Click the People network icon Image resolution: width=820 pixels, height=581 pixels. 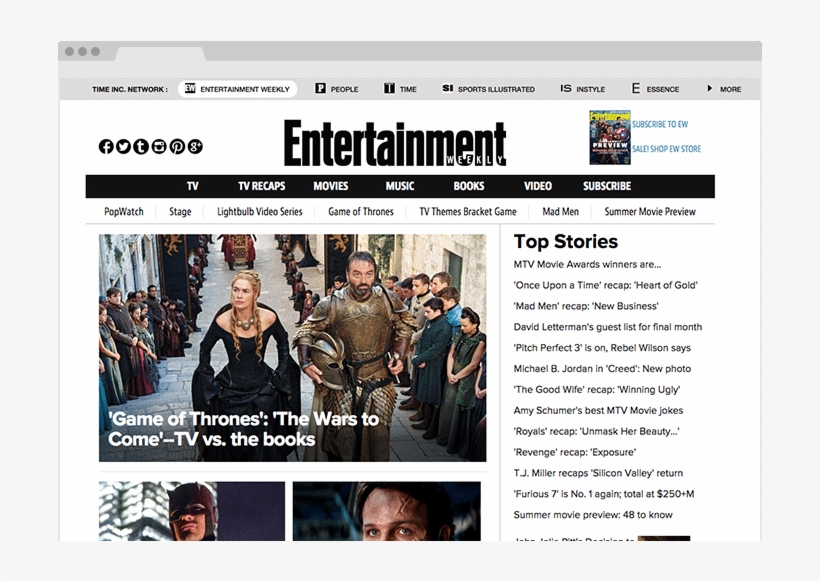click(320, 88)
